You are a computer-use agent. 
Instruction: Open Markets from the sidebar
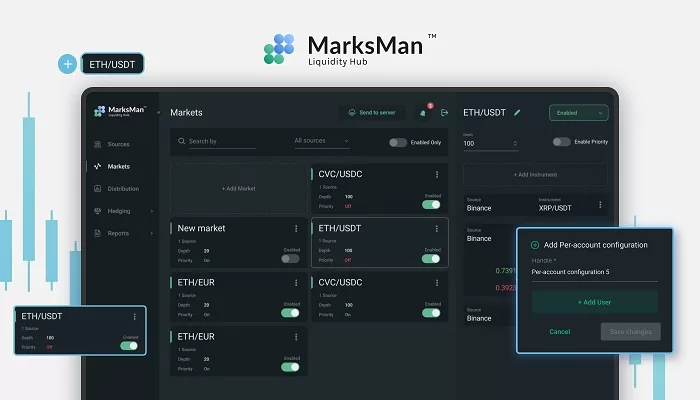[118, 167]
